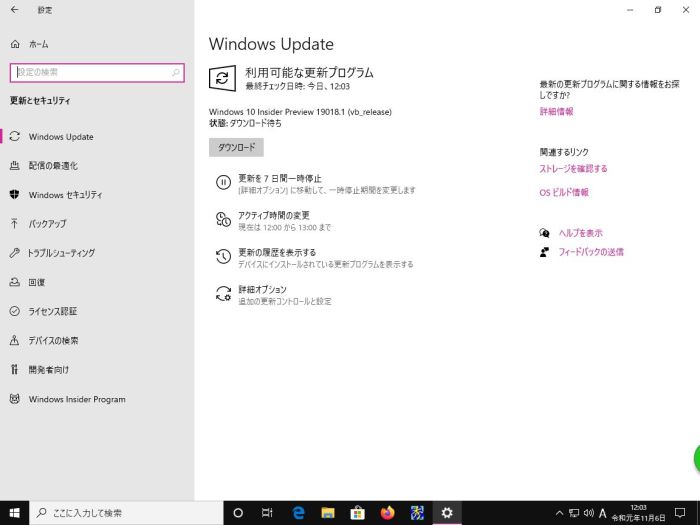This screenshot has width=700, height=525.
Task: Click the 詳細オプション gear-refresh icon
Action: (223, 294)
